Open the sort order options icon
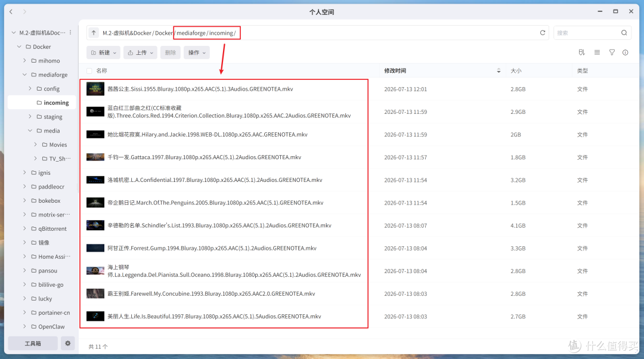This screenshot has width=644, height=359. pos(581,52)
